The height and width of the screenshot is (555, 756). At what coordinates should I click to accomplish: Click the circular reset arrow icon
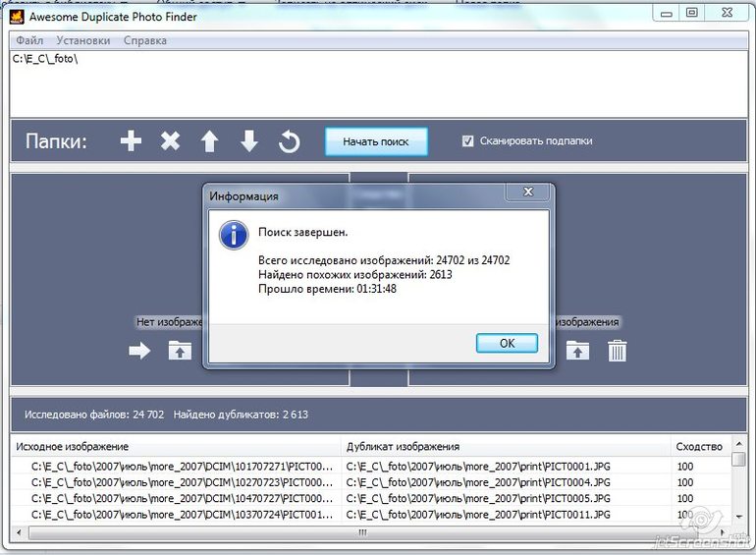[x=289, y=141]
